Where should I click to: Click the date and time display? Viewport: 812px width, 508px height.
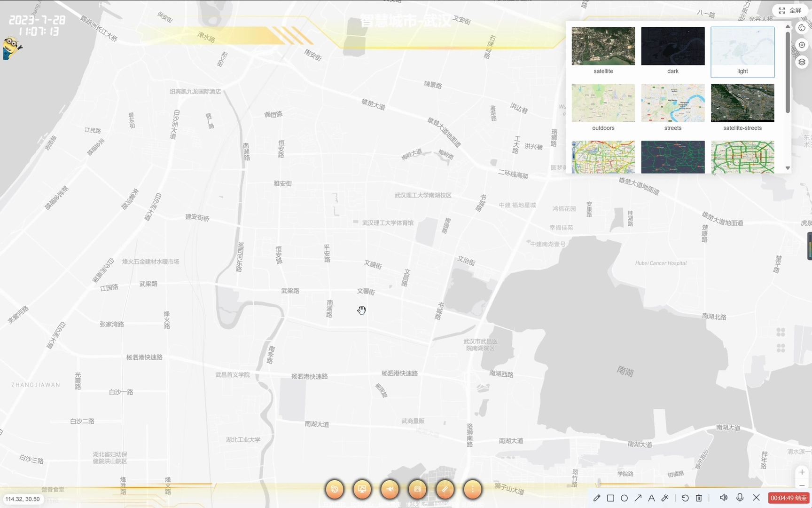[x=37, y=25]
